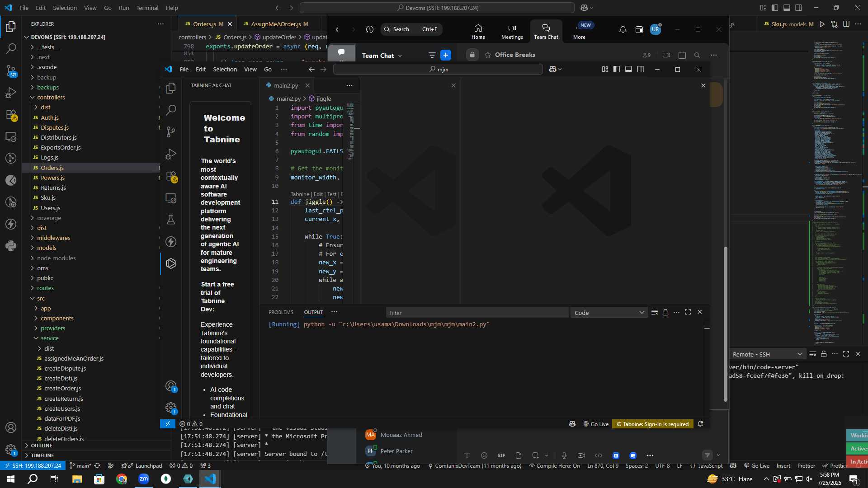Select main2.py editor tab
Image resolution: width=868 pixels, height=488 pixels.
pos(286,85)
